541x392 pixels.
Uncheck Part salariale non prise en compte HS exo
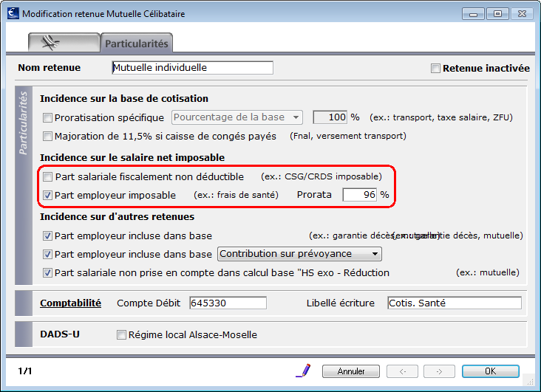(x=47, y=273)
